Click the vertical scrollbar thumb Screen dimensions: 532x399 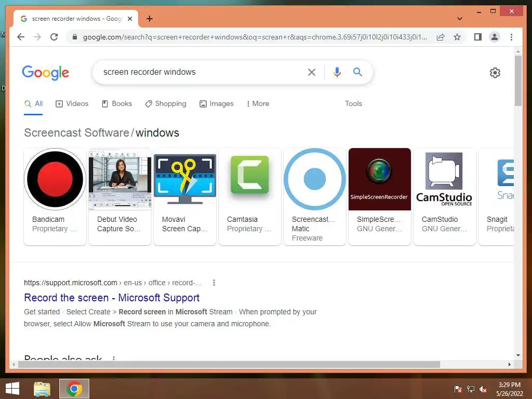pos(518,81)
